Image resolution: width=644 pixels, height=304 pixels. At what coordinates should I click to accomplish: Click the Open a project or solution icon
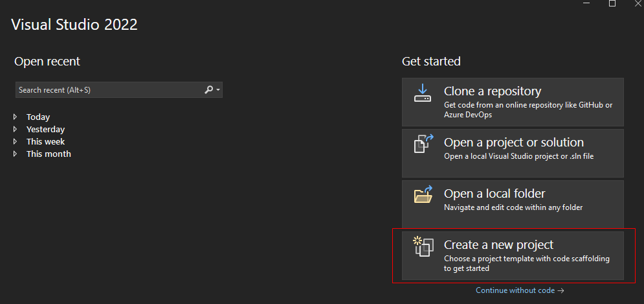click(x=423, y=145)
